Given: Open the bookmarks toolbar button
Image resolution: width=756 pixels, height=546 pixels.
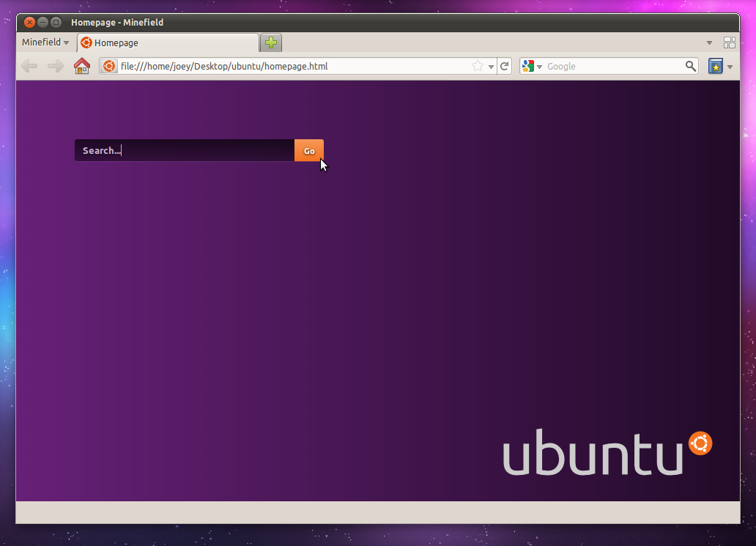Looking at the screenshot, I should [716, 66].
